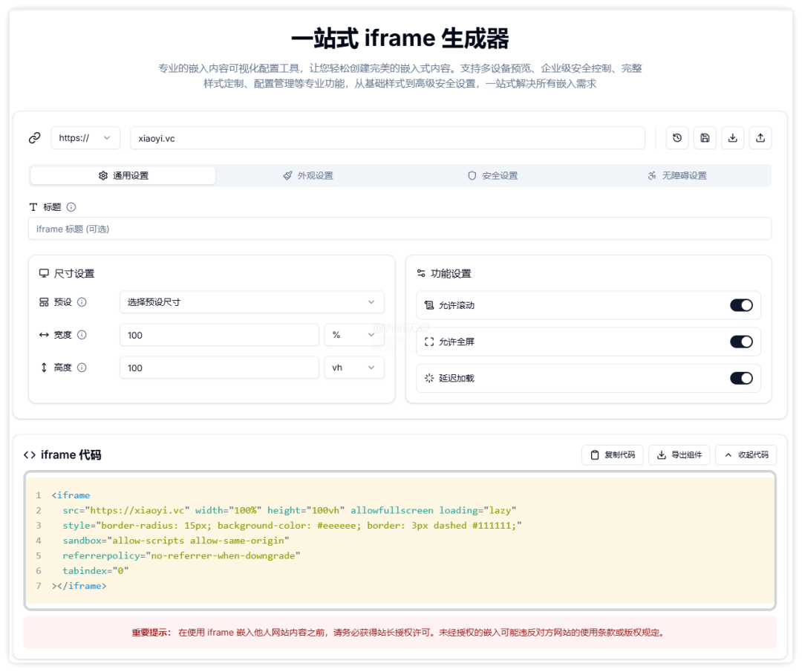The height and width of the screenshot is (672, 802).
Task: Click the save configuration floppy icon
Action: 705,138
